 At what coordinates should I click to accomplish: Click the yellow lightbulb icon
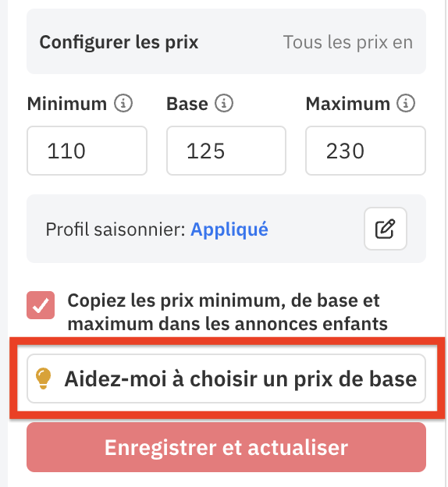tap(43, 378)
